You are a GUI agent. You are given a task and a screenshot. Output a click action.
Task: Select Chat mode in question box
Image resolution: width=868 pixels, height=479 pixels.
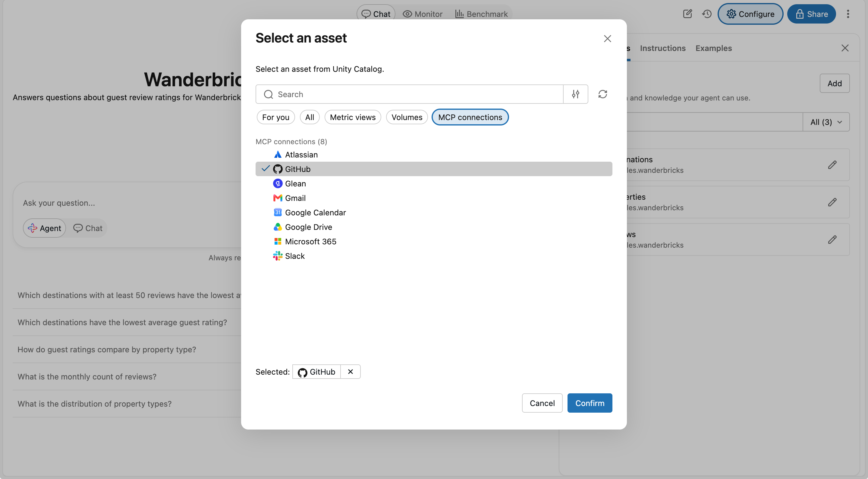tap(88, 228)
